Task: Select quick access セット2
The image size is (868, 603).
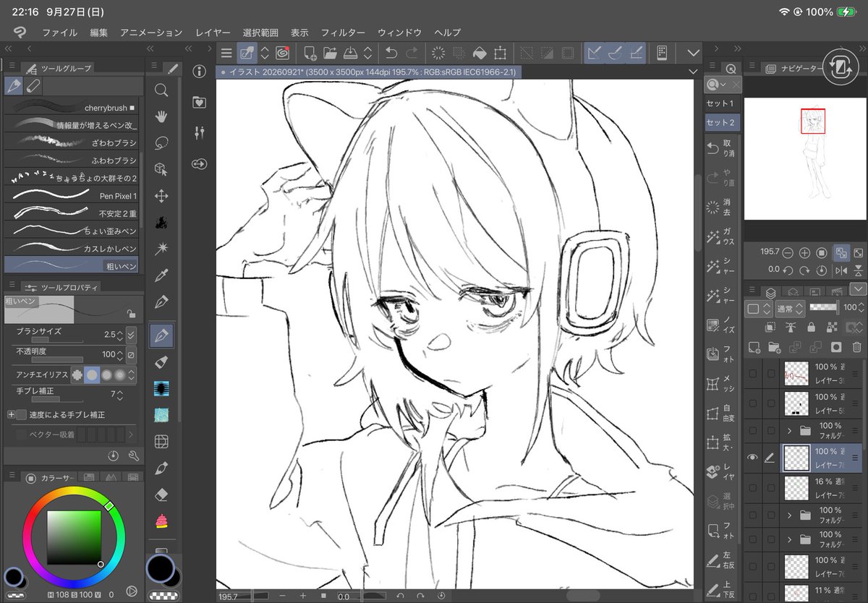Action: pos(720,122)
